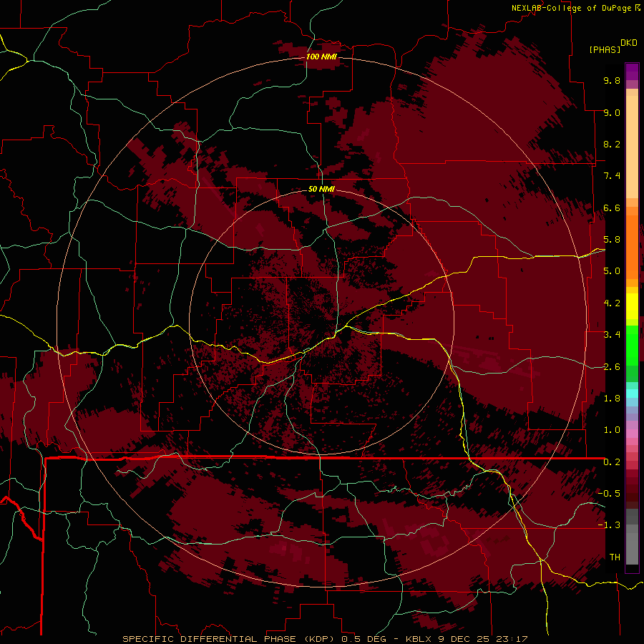
Task: Click the 1.8 value on the color scale
Action: tap(612, 399)
